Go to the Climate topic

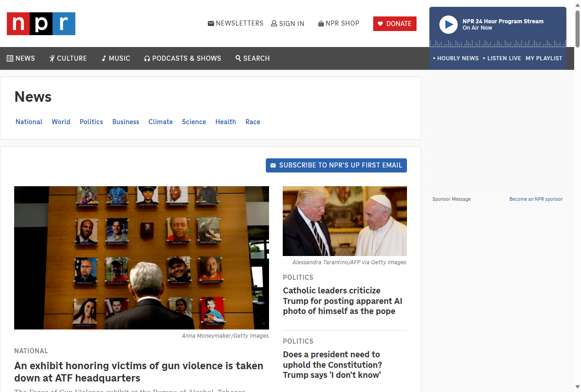(x=160, y=122)
